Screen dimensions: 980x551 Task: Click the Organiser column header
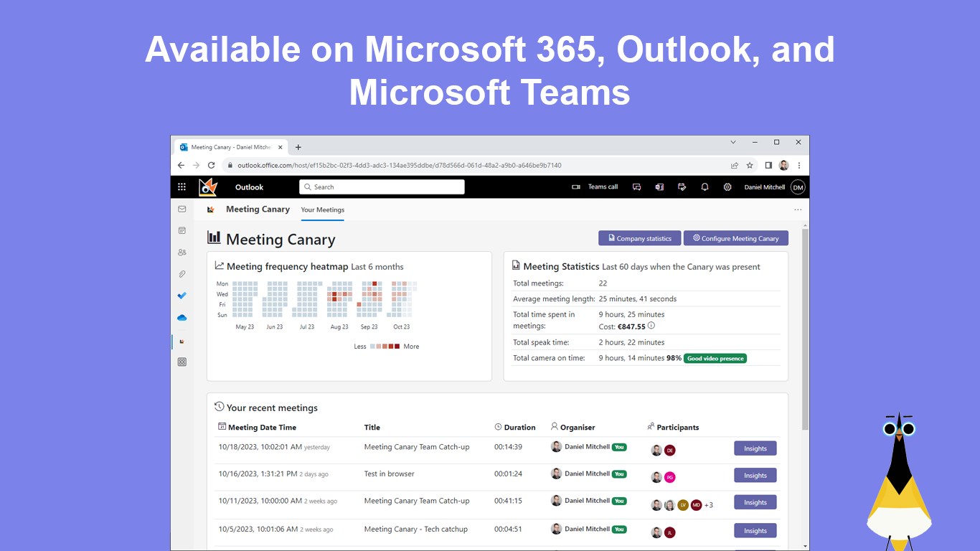click(x=573, y=428)
